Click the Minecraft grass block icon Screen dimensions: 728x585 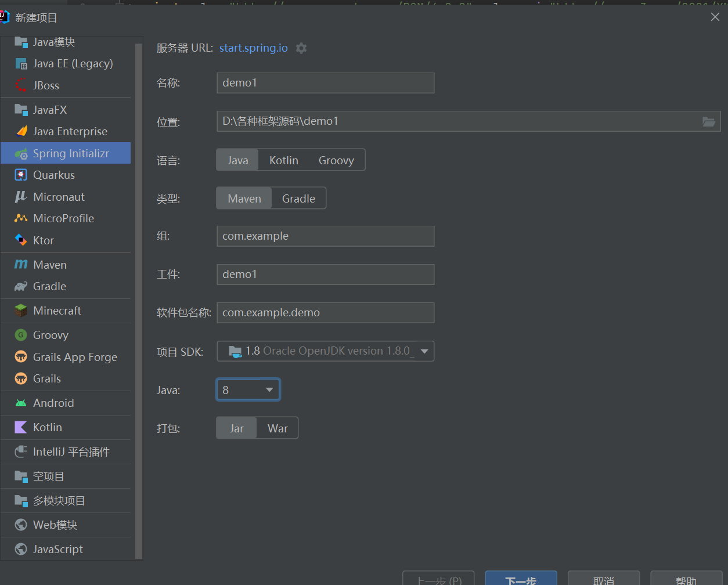(x=21, y=310)
